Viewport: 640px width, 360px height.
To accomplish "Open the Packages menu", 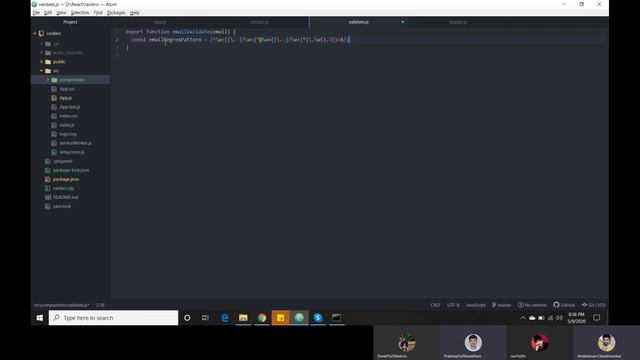I will pos(116,13).
